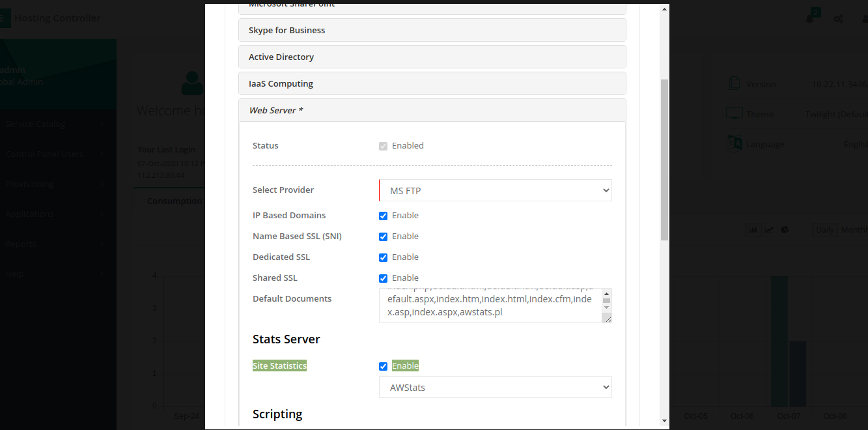Open Service Catalog sidebar menu
The height and width of the screenshot is (430, 868).
point(57,124)
